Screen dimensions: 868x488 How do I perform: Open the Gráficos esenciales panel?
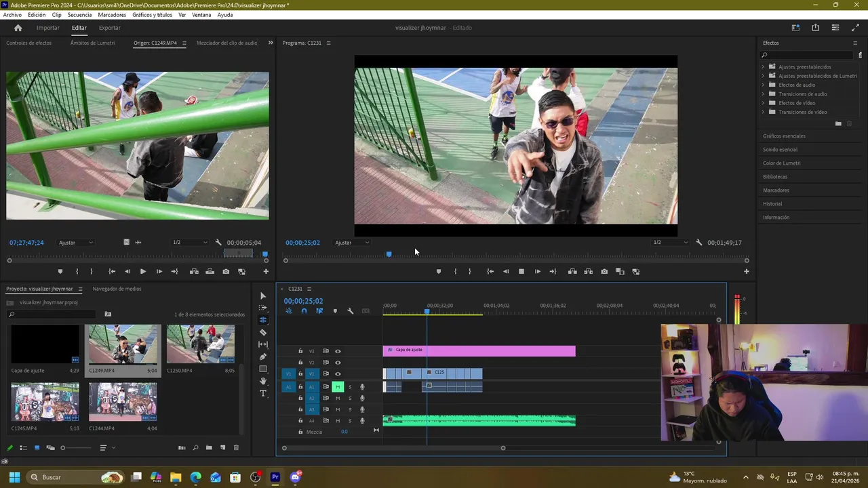click(784, 136)
